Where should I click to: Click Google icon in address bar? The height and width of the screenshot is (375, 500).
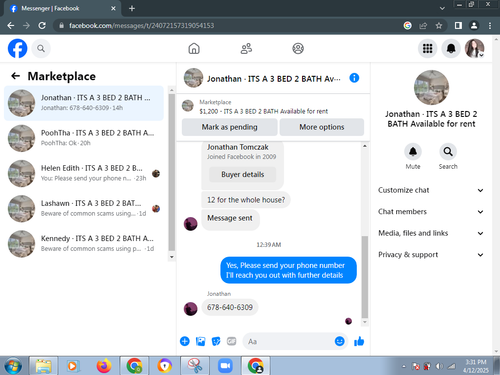[407, 26]
